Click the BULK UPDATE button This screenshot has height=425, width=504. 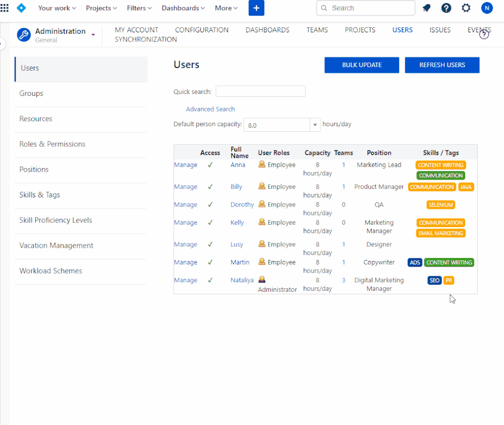[361, 65]
